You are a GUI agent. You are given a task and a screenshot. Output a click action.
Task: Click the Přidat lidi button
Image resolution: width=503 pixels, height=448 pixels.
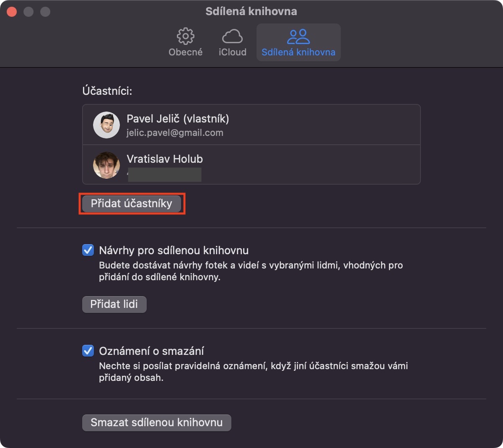114,304
